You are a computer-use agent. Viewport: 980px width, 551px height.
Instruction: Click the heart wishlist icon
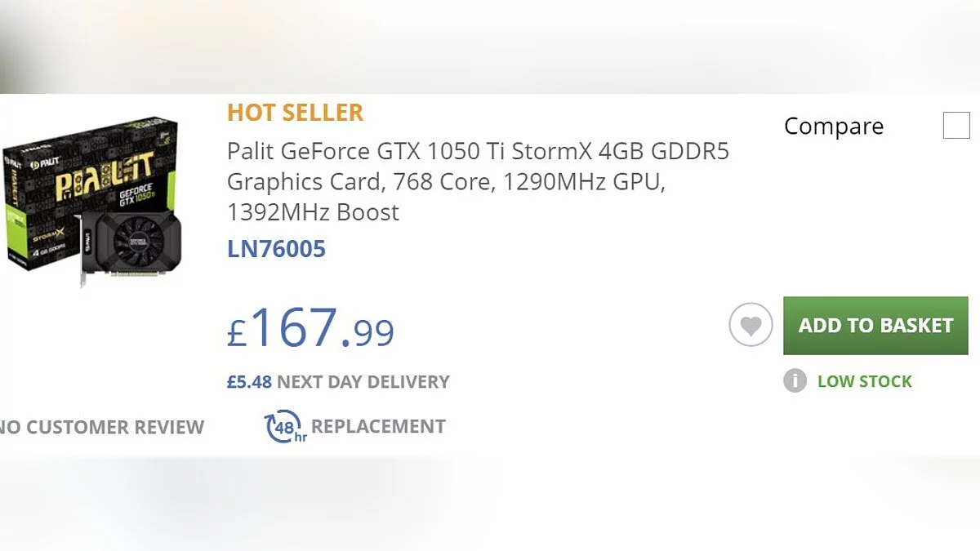pyautogui.click(x=751, y=325)
